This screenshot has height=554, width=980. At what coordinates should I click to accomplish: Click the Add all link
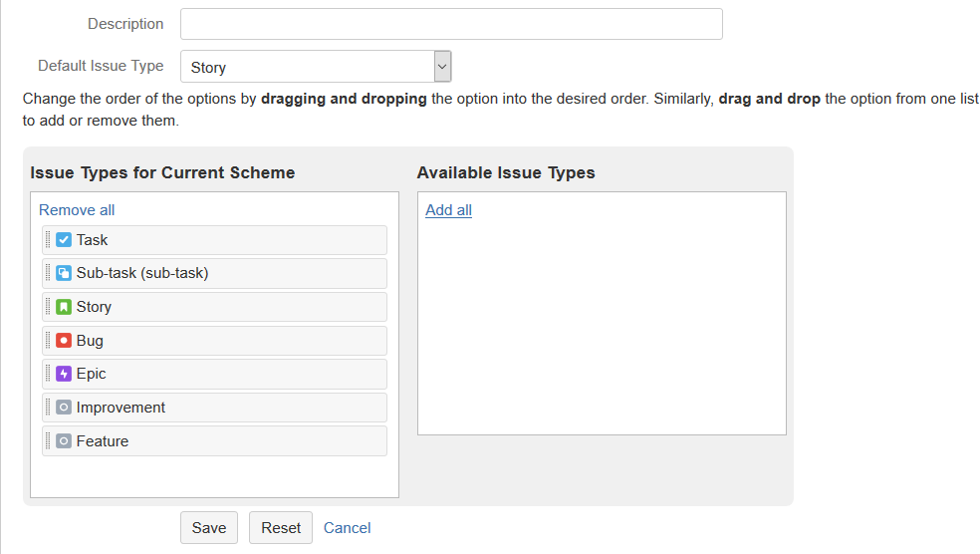point(448,210)
